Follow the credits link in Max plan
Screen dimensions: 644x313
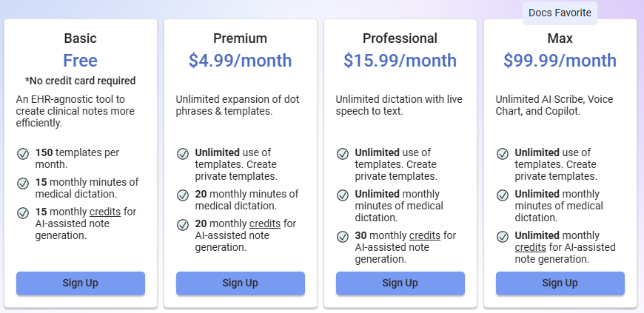[530, 248]
